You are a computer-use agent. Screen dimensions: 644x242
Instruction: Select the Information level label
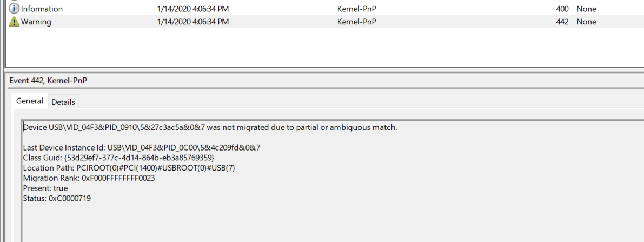tap(42, 9)
